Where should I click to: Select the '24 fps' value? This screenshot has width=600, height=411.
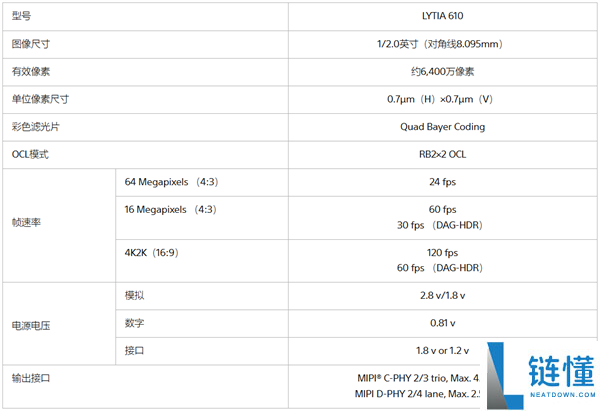tap(442, 182)
